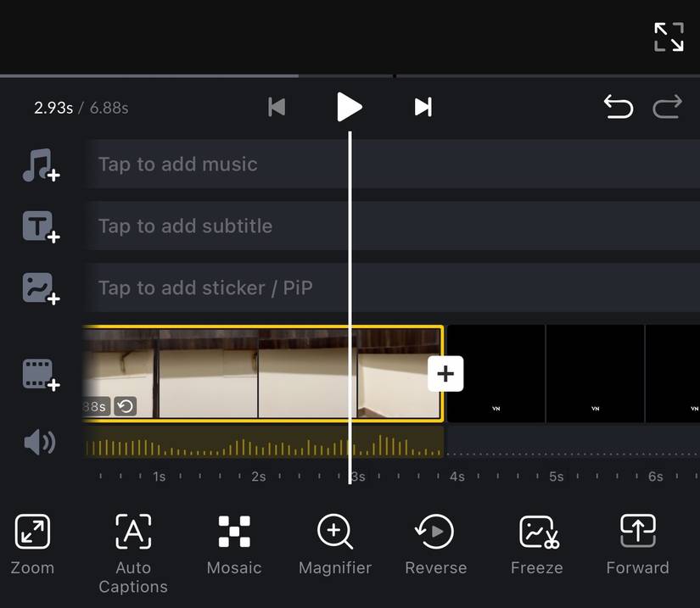Tap the clip speed reset toggle
Screen dimensions: 700x608
pos(125,406)
